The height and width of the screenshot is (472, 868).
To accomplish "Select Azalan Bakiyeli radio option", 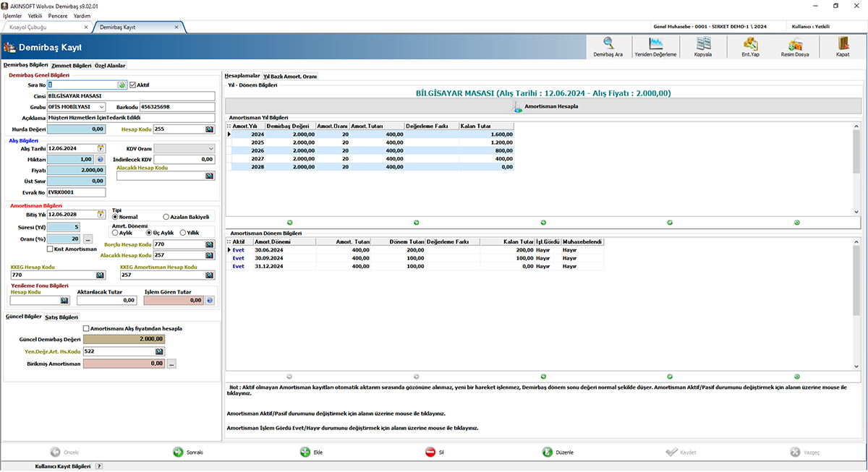I will point(166,217).
